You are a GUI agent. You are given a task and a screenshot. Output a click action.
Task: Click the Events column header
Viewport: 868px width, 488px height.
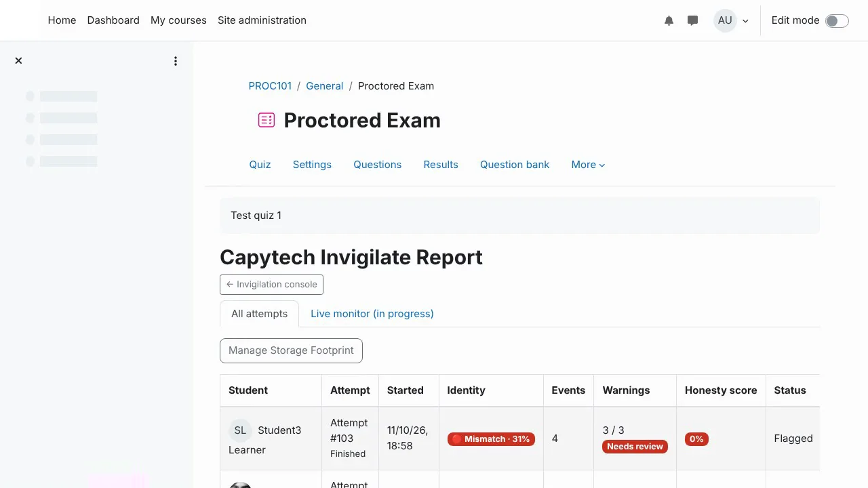click(568, 390)
